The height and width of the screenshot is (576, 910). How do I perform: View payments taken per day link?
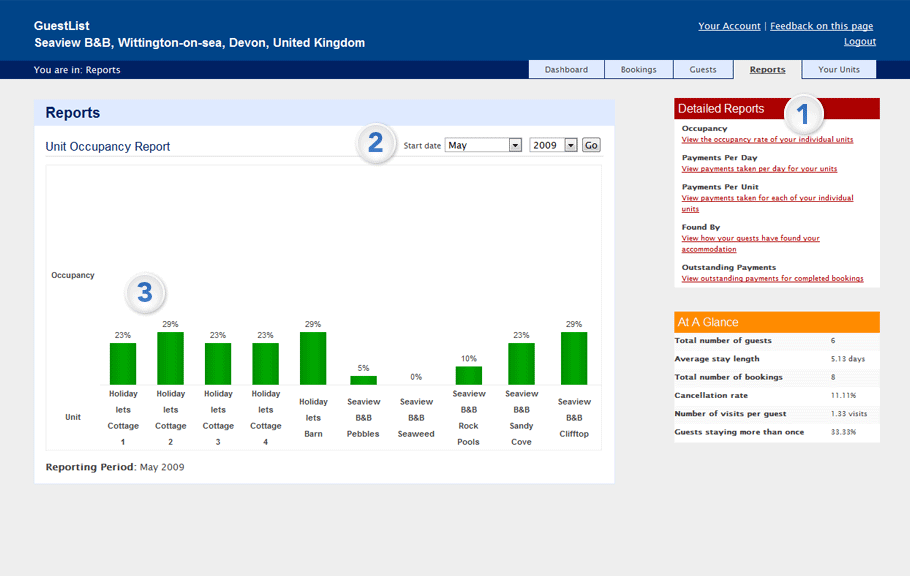point(759,169)
